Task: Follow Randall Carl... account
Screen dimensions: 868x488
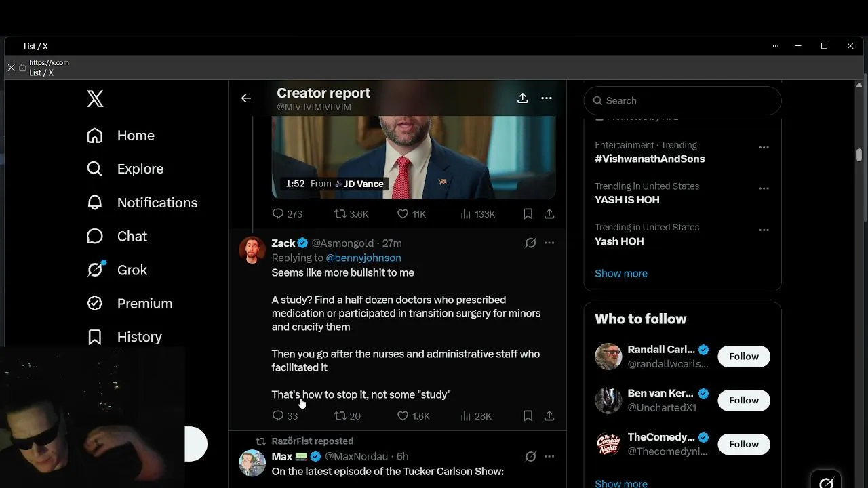Action: [744, 357]
